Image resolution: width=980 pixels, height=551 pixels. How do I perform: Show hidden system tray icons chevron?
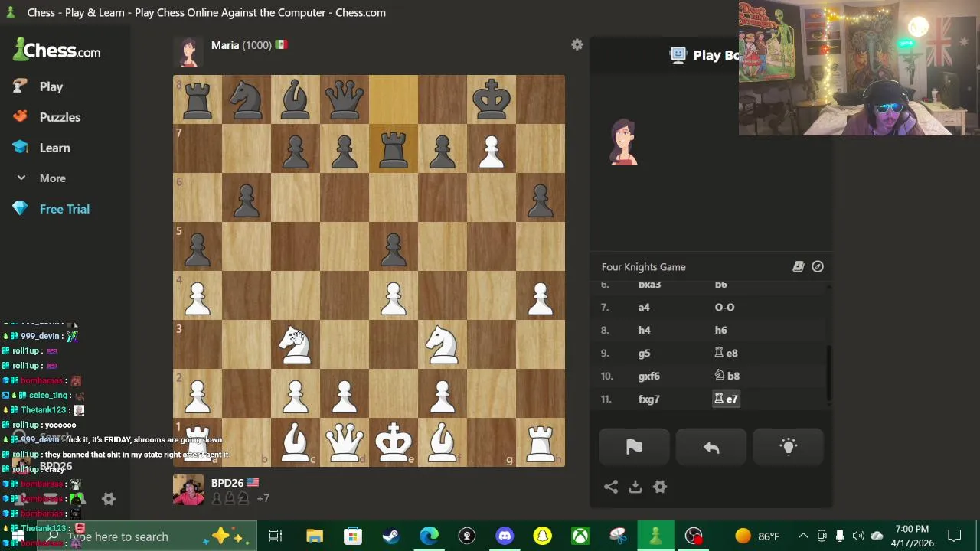[x=802, y=536]
